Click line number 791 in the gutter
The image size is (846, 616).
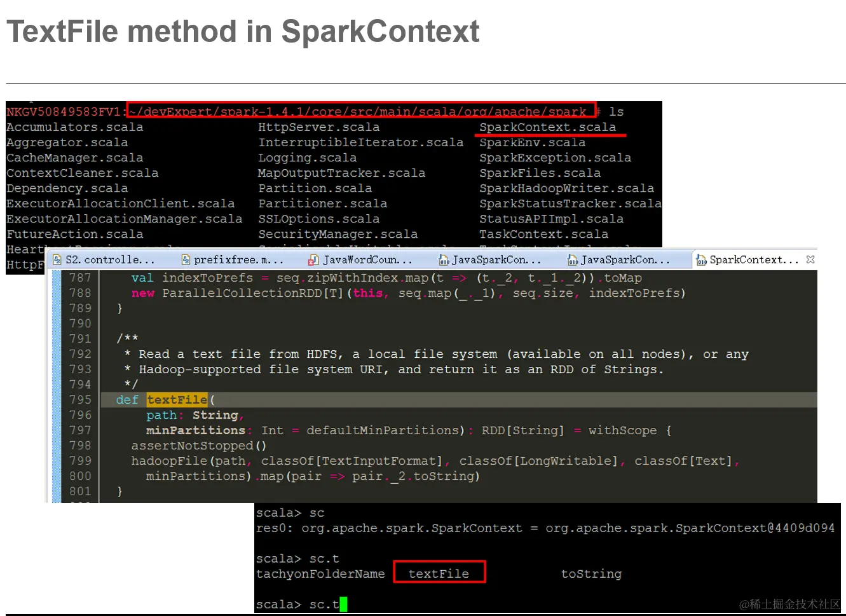pos(80,339)
